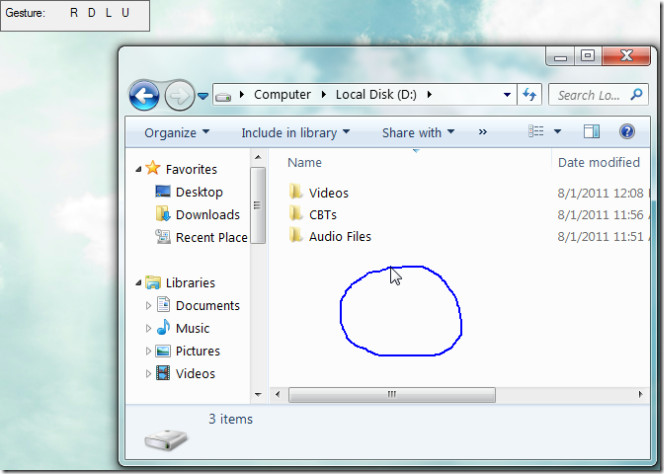Image resolution: width=664 pixels, height=474 pixels.
Task: Open the Include in library menu
Action: pos(296,133)
